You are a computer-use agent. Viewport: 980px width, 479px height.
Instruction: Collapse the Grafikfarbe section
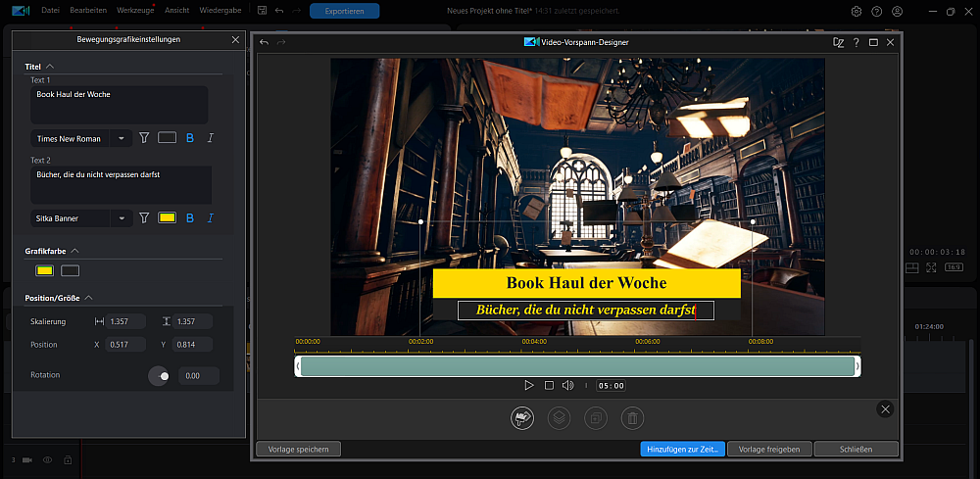point(75,251)
